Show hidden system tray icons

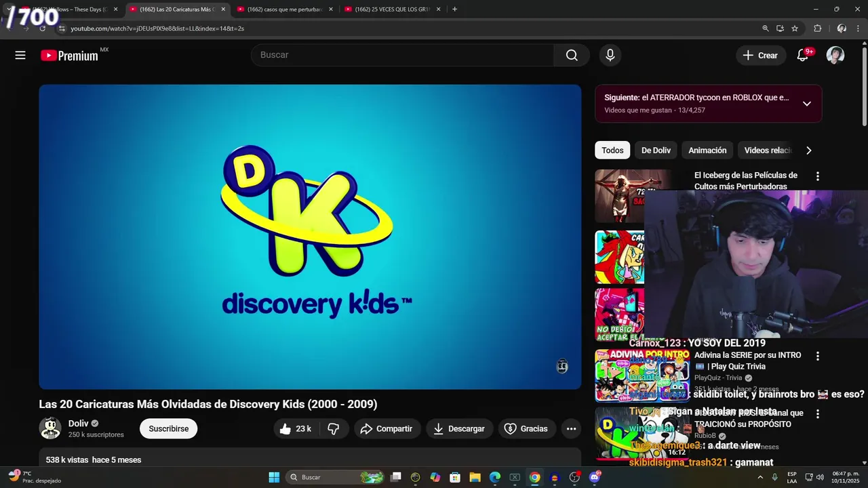coord(760,477)
